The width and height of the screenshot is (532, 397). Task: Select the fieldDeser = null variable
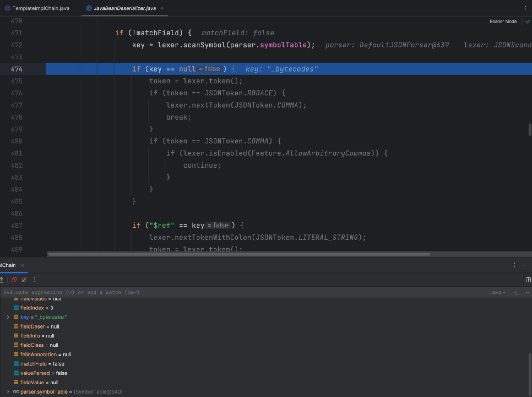tap(40, 326)
